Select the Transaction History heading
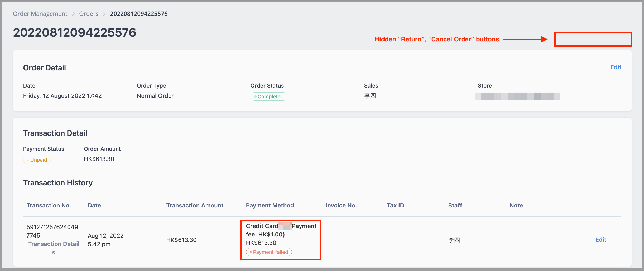 click(x=58, y=183)
